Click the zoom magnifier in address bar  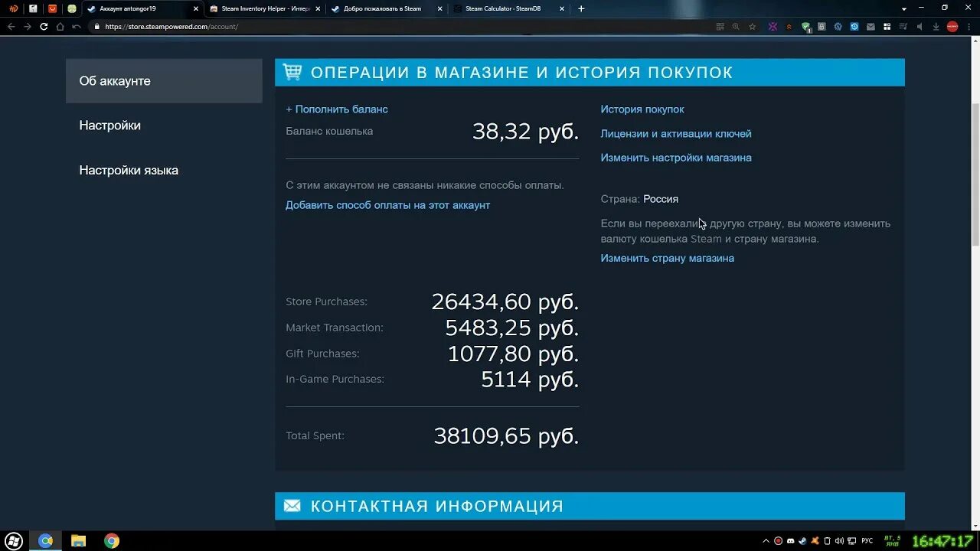click(x=736, y=26)
